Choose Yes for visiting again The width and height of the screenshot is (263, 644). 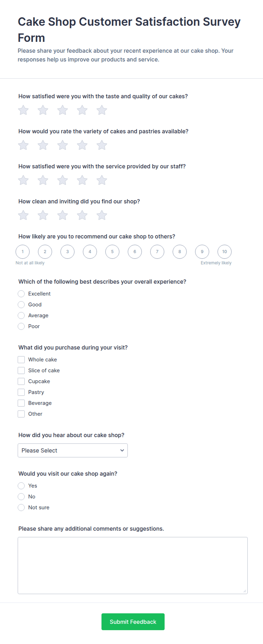(21, 486)
